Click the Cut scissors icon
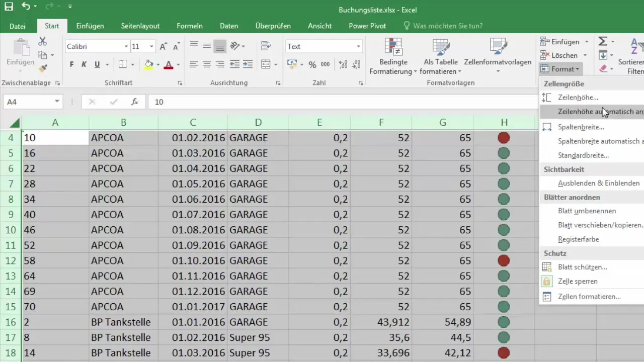This screenshot has width=644, height=362. point(43,42)
